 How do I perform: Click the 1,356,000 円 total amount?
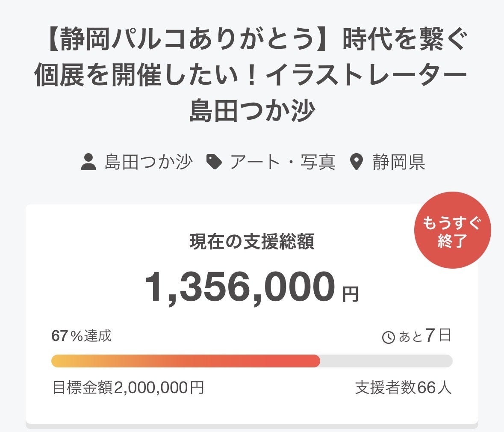click(252, 287)
